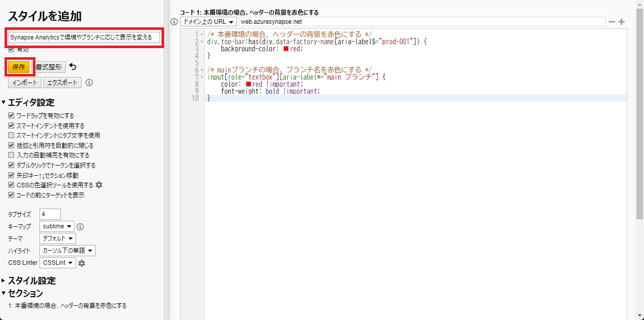Viewport: 644px width, 320px height.
Task: Disable ワードラップを有効にする option
Action: coord(11,116)
